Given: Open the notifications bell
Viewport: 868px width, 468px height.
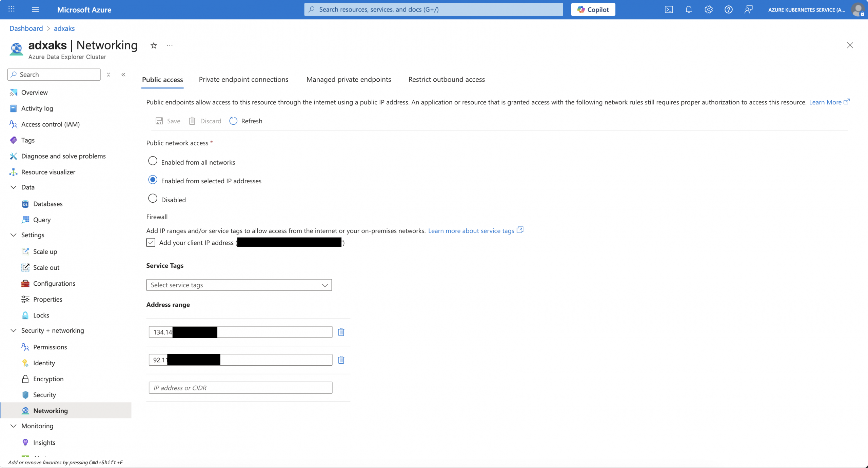Looking at the screenshot, I should (689, 9).
